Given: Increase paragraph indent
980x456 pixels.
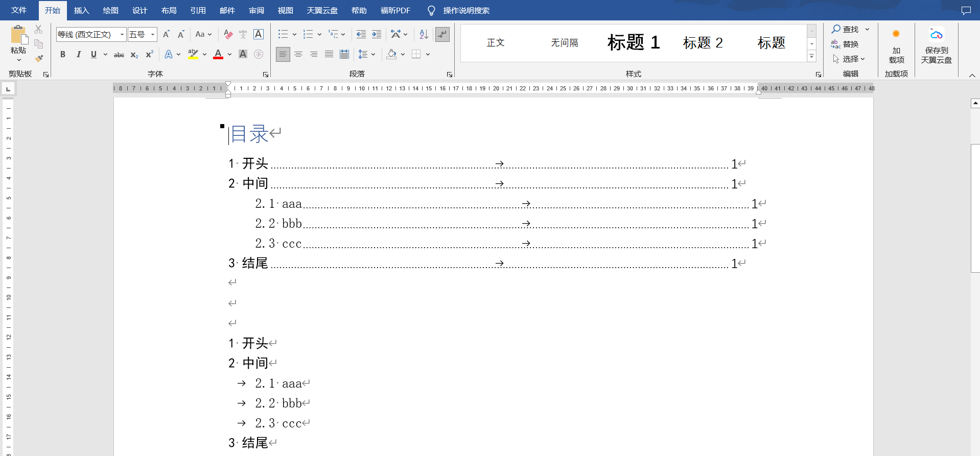Looking at the screenshot, I should point(377,34).
